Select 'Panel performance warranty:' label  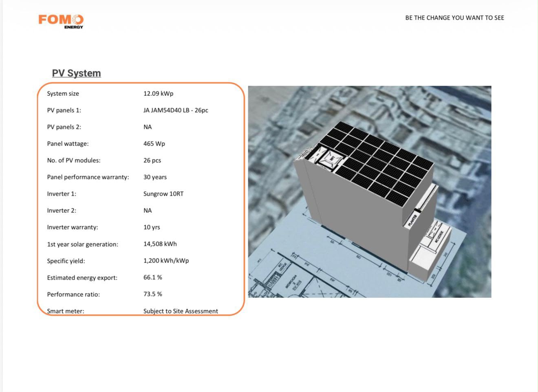(88, 177)
